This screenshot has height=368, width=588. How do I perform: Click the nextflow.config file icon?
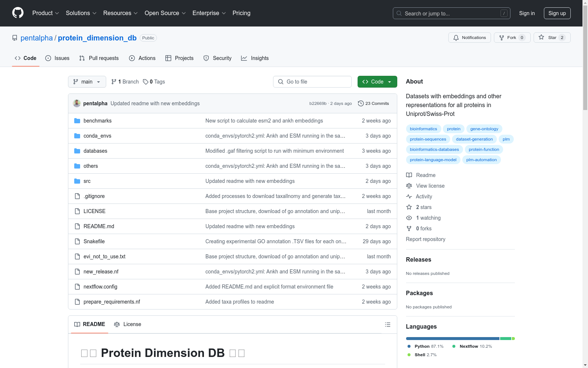pyautogui.click(x=77, y=287)
